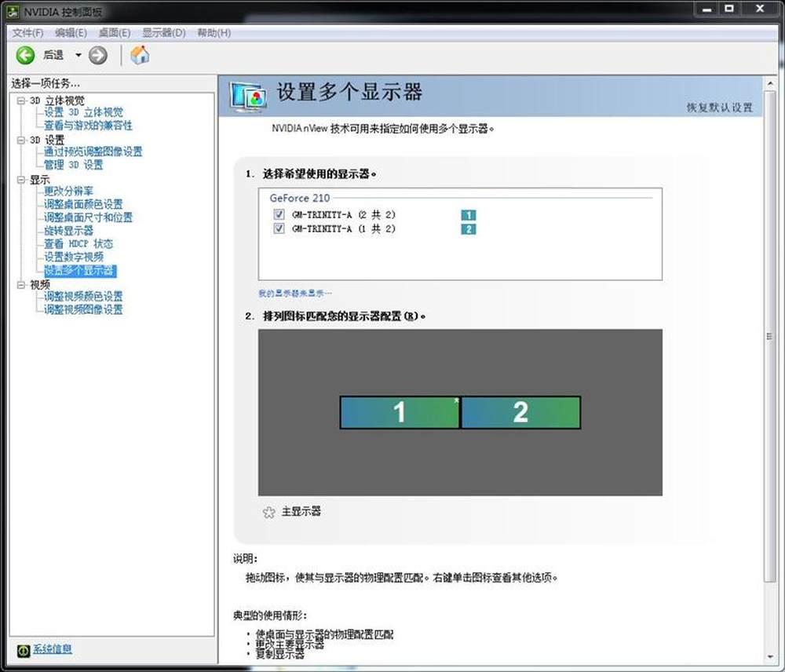Image resolution: width=785 pixels, height=672 pixels.
Task: Select 调整桌面颜色设置 in task tree
Action: pyautogui.click(x=83, y=204)
